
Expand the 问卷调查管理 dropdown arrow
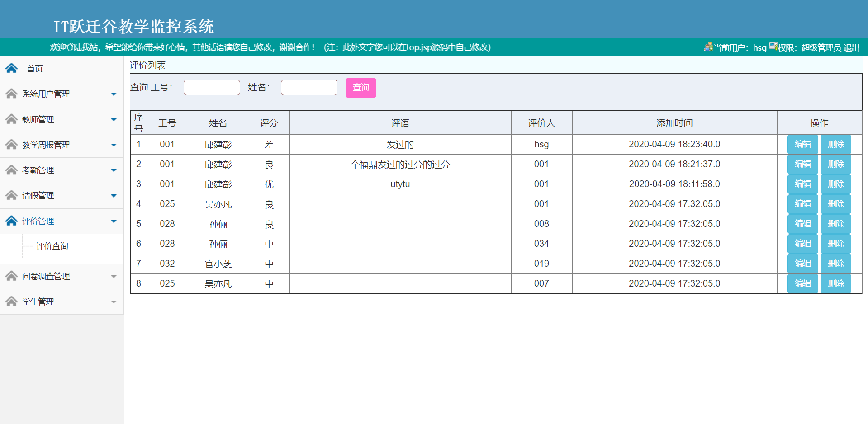[114, 277]
